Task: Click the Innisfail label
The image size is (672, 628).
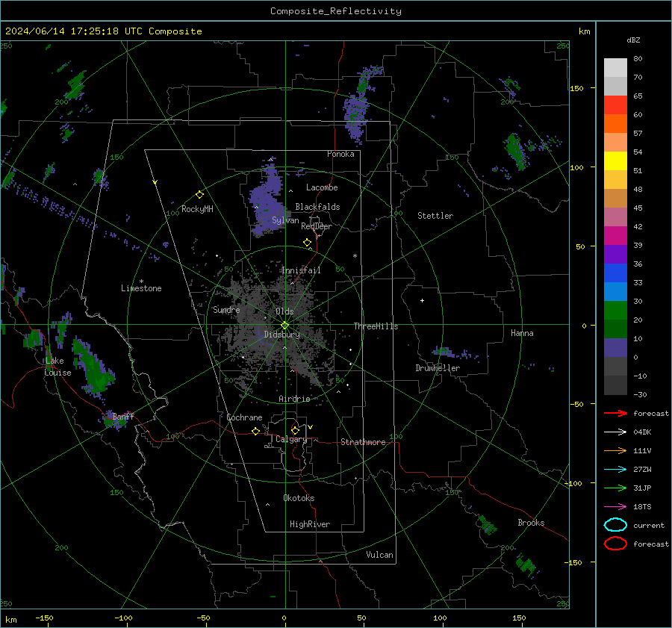Action: click(301, 270)
